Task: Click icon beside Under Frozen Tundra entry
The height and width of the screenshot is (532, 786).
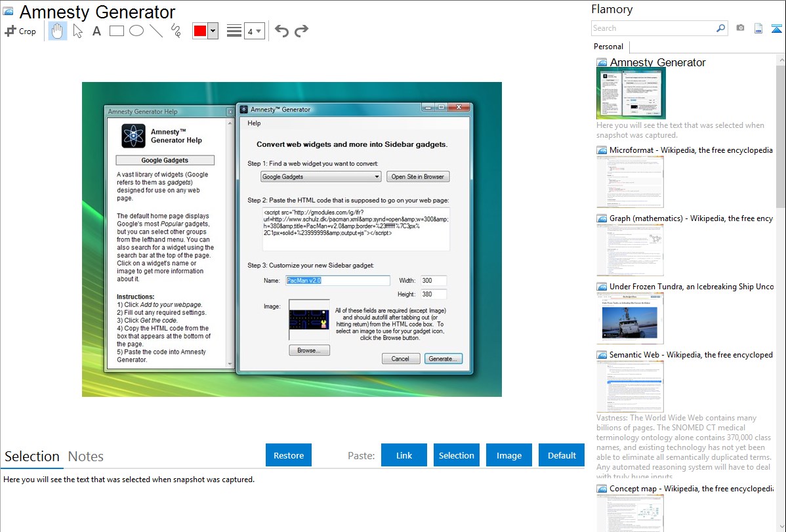Action: click(602, 287)
